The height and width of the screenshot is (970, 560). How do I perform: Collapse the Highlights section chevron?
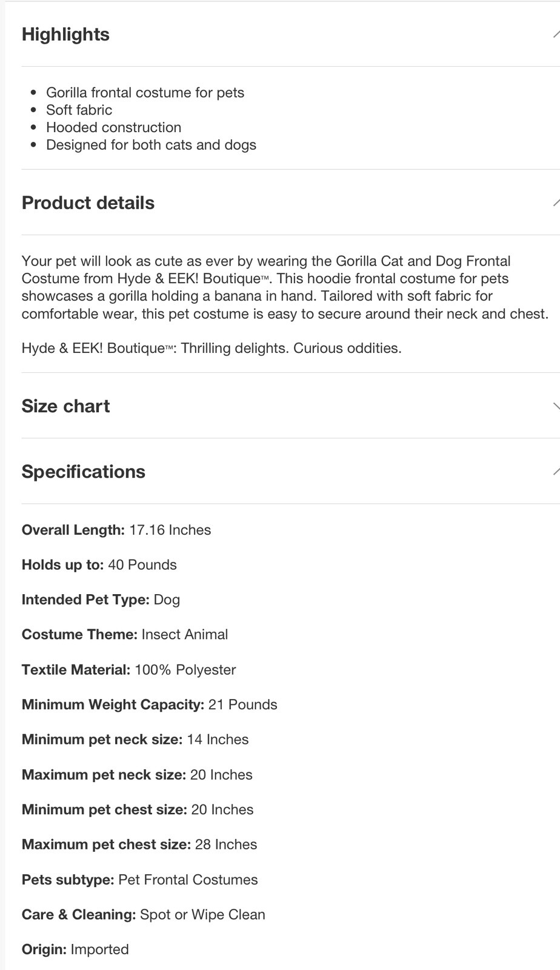[x=556, y=35]
